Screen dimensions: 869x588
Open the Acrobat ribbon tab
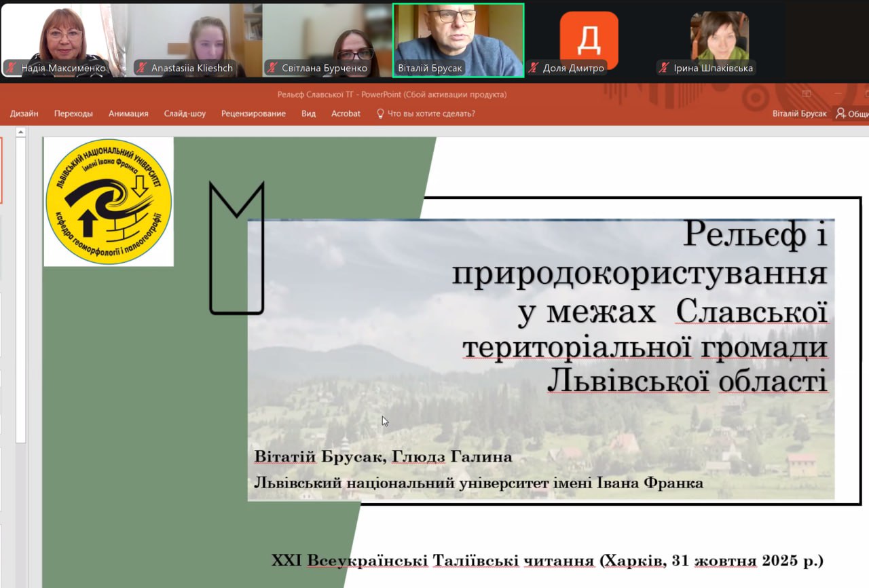coord(346,113)
